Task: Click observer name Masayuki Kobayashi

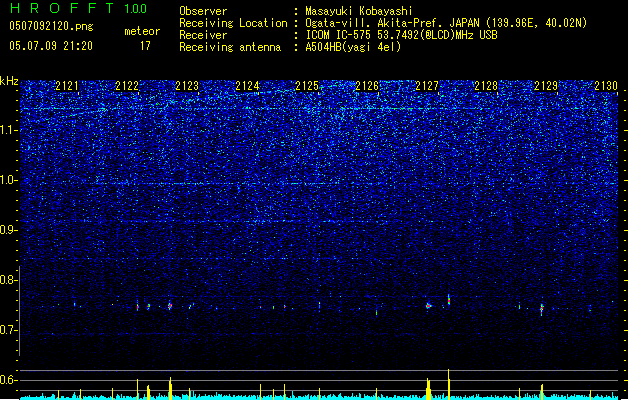Action: (x=359, y=11)
